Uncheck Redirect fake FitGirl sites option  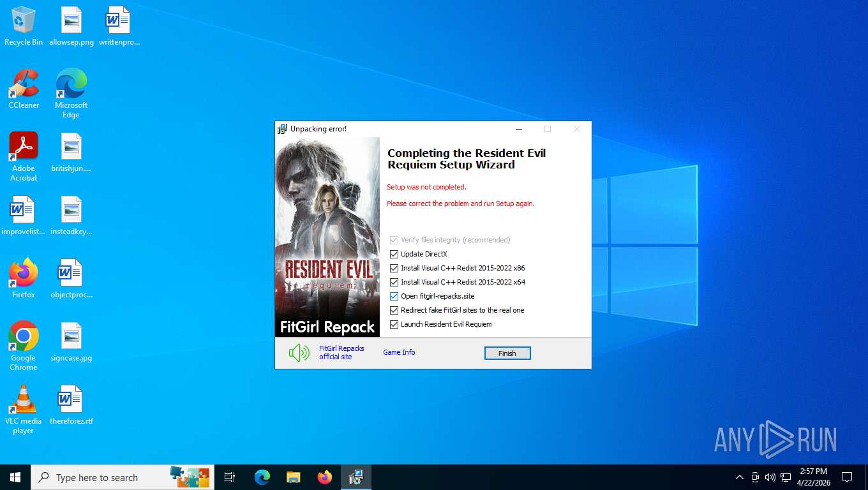pyautogui.click(x=394, y=310)
